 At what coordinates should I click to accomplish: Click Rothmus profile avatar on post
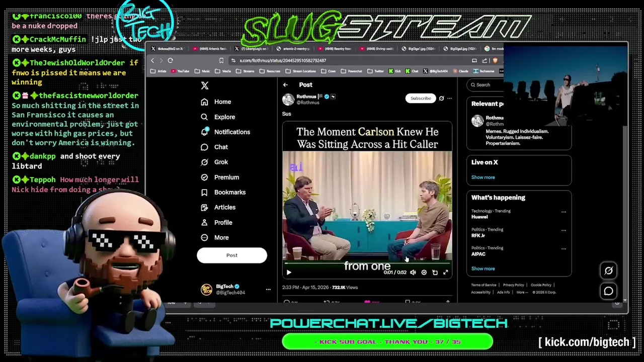tap(288, 99)
